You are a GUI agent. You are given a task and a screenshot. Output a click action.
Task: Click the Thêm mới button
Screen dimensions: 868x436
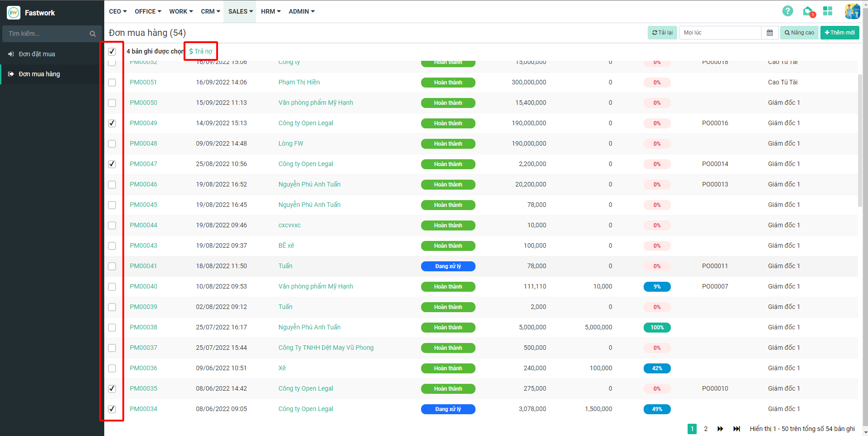839,33
